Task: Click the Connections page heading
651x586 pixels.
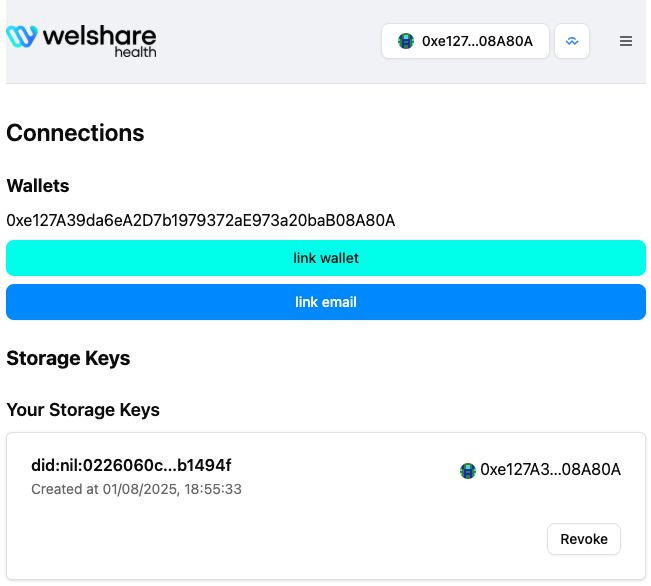Action: 75,133
